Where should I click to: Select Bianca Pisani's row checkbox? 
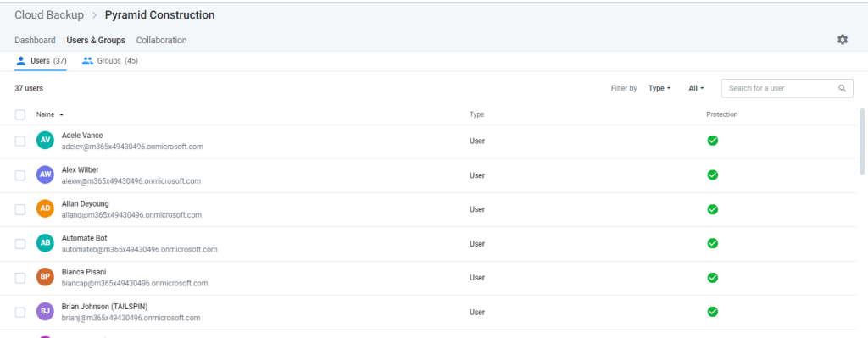(x=20, y=278)
